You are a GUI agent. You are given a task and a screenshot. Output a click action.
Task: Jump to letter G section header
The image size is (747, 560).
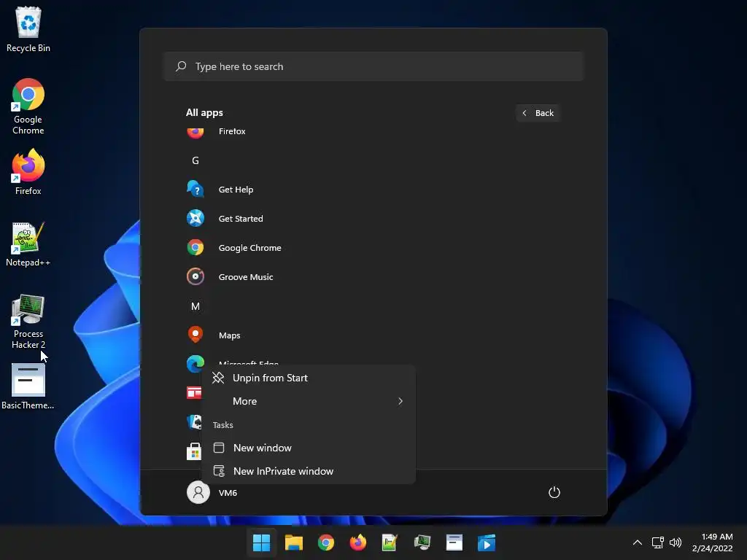pos(196,161)
